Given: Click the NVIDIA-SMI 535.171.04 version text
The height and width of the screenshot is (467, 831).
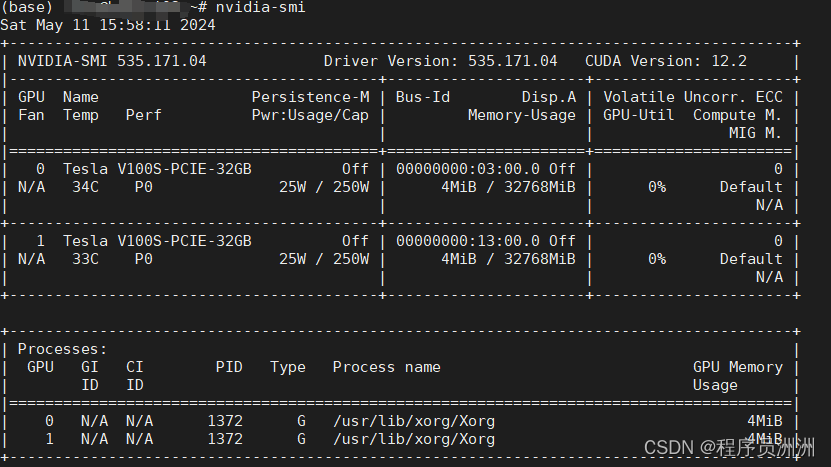Looking at the screenshot, I should point(112,61).
